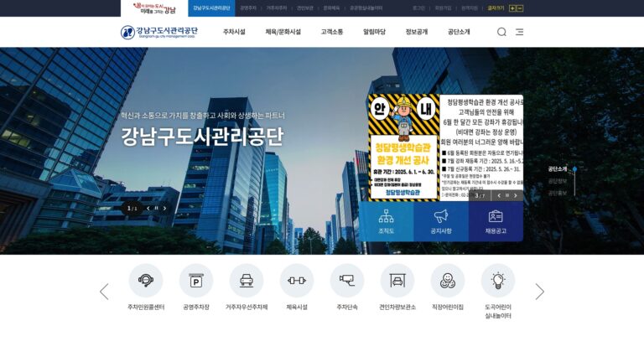Advance the notice popup to next slide
Screen dimensions: 644x362
(x=516, y=196)
